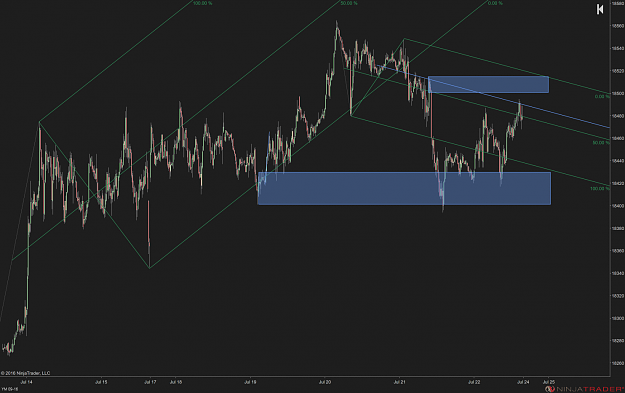625x393 pixels.
Task: Click the 18260 price axis label
Action: 618,364
